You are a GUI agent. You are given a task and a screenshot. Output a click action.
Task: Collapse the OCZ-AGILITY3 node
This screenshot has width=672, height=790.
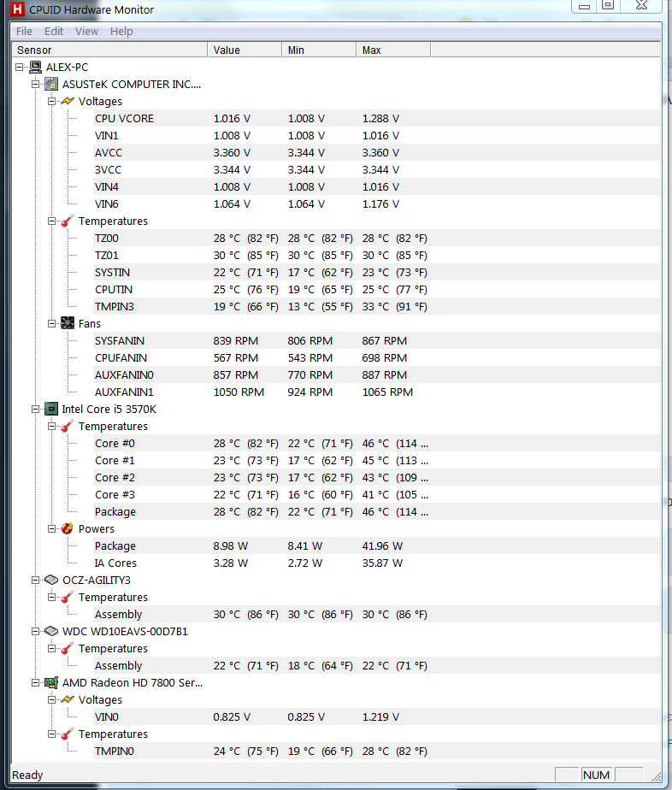(x=36, y=580)
